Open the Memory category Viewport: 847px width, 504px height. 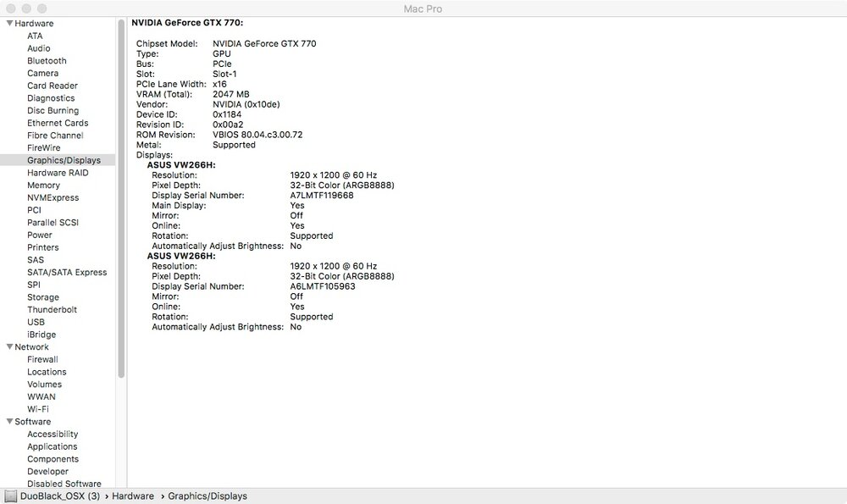click(x=43, y=185)
